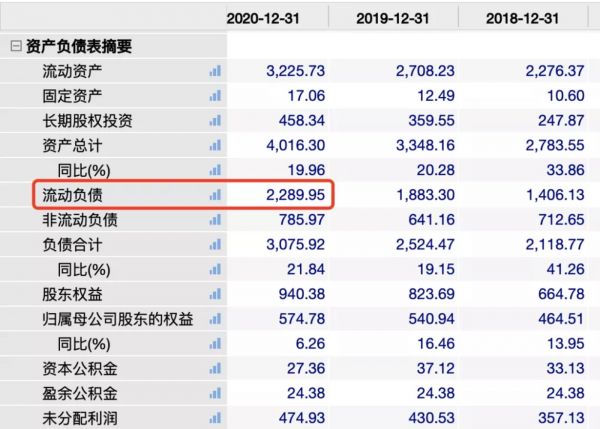
Task: Click the 流动负债 row label
Action: coord(73,195)
